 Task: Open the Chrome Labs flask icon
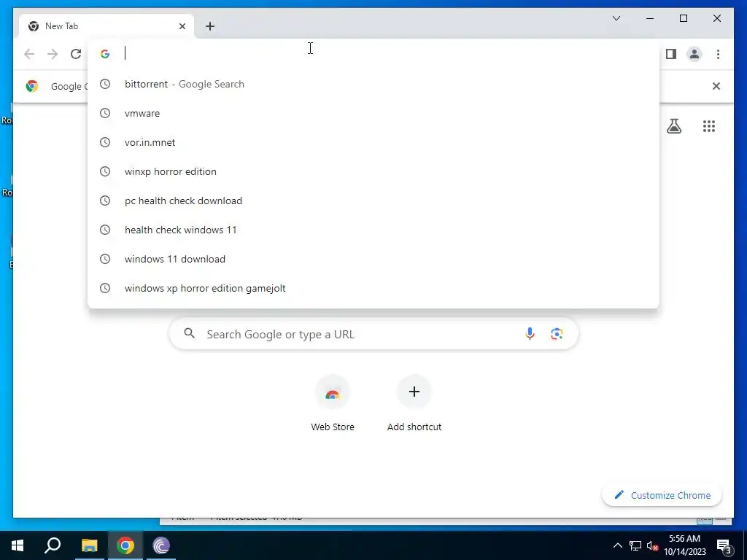coord(673,126)
